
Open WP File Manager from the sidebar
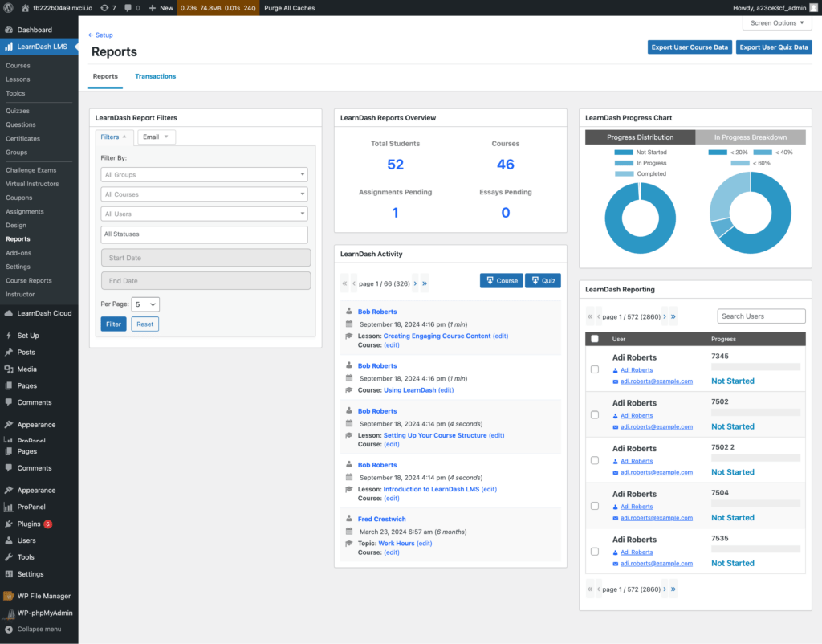(x=39, y=596)
